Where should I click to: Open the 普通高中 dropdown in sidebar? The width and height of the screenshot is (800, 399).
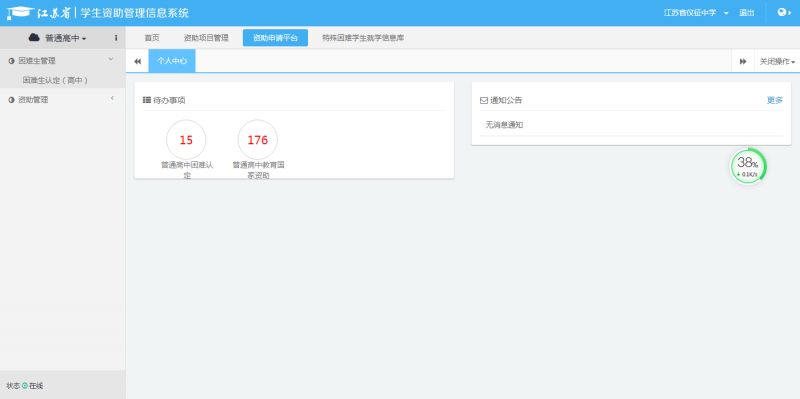click(65, 38)
